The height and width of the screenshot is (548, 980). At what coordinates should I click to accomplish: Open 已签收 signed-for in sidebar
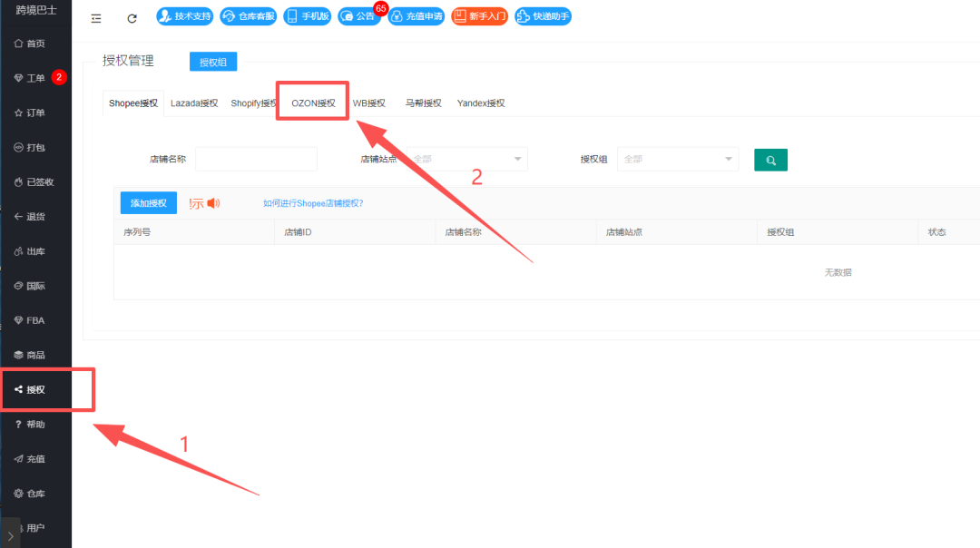(x=35, y=181)
